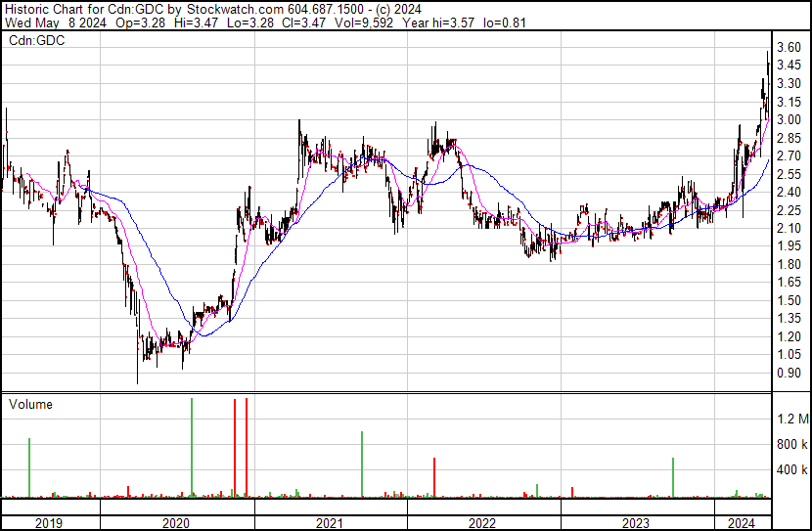Select the 2021 year label on timeline
The image size is (812, 531).
(330, 523)
